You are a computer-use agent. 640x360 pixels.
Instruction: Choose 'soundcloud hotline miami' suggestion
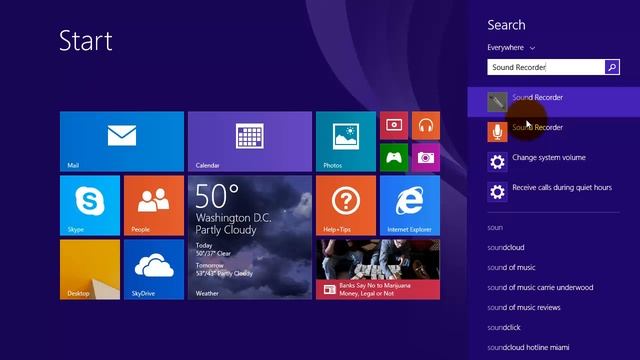click(528, 347)
